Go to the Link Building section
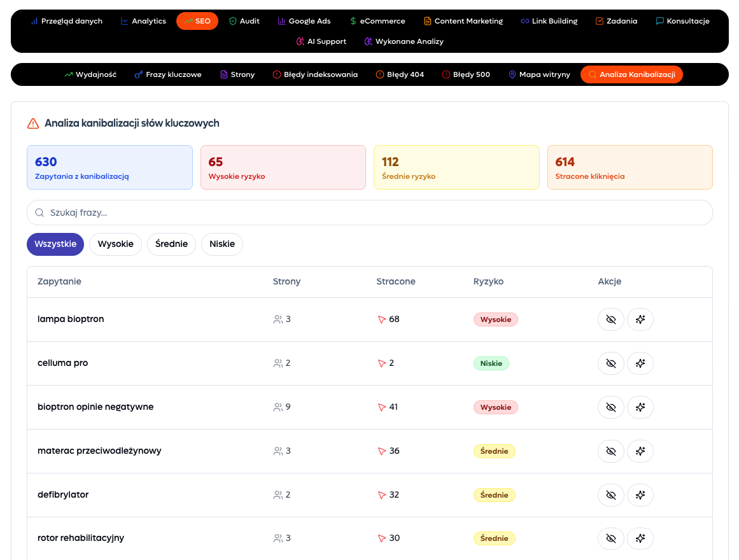Image resolution: width=739 pixels, height=560 pixels. click(x=549, y=21)
